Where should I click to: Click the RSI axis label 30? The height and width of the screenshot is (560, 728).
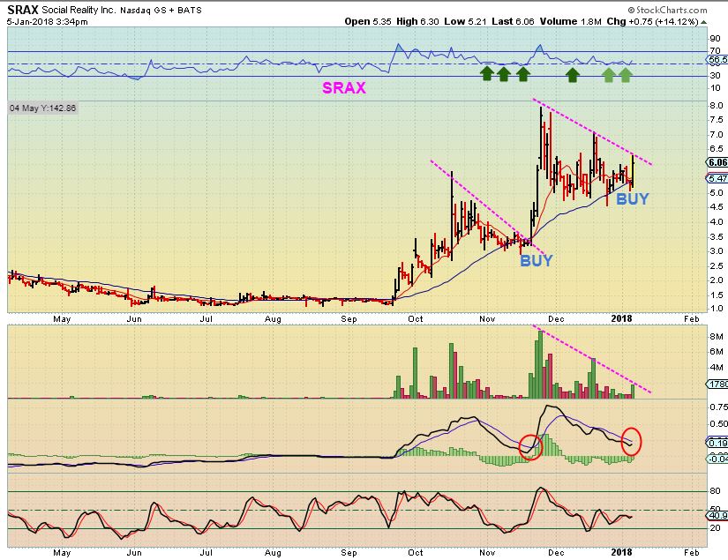click(x=715, y=76)
